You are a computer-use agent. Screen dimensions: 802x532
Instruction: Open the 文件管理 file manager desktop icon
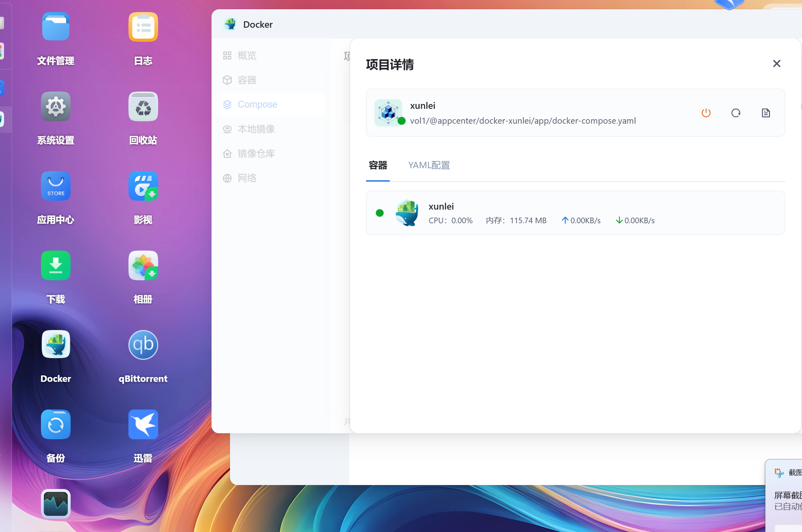56,27
